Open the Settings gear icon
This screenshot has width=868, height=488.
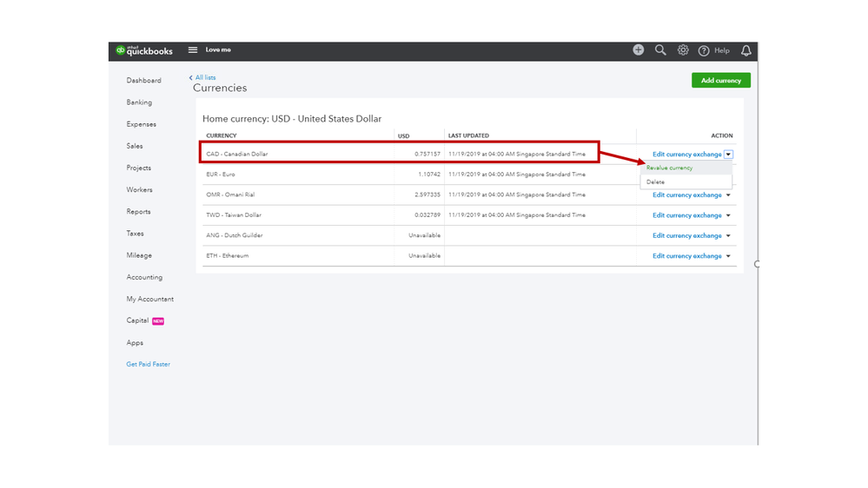(x=683, y=50)
